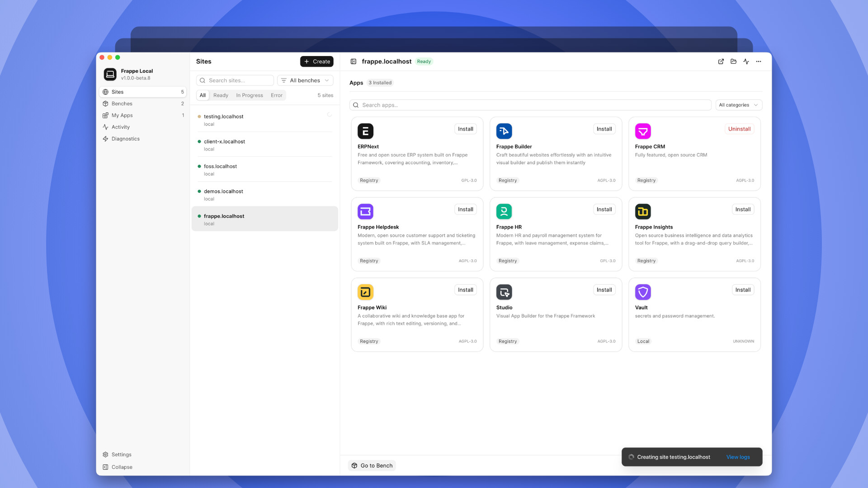The image size is (868, 488).
Task: Open the activity pulse icon in site header
Action: pyautogui.click(x=746, y=61)
